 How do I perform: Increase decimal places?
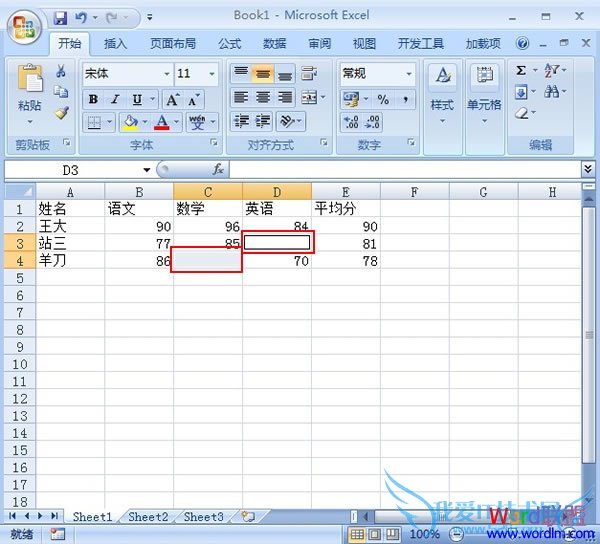pos(351,122)
